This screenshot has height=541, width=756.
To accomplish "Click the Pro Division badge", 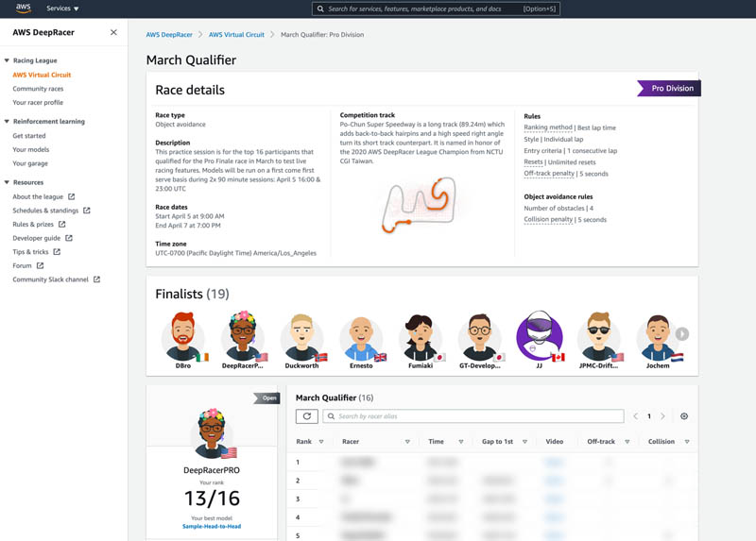I will click(669, 88).
